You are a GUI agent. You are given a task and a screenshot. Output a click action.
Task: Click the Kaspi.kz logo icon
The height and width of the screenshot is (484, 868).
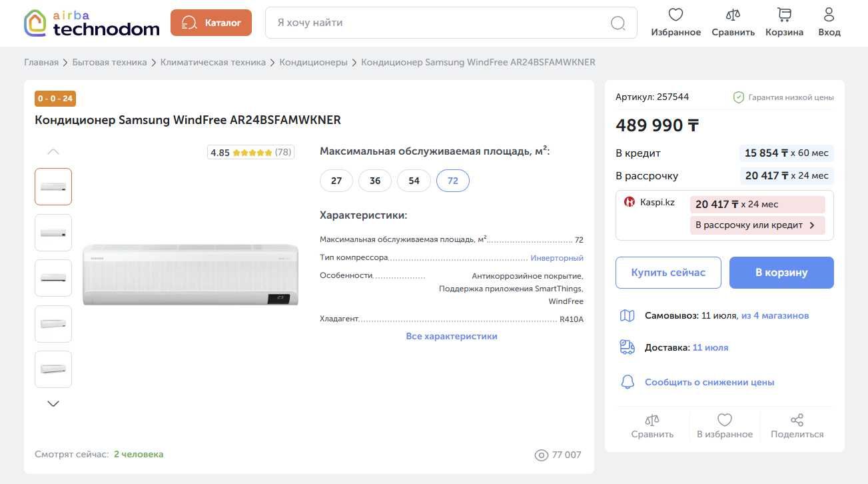point(630,202)
